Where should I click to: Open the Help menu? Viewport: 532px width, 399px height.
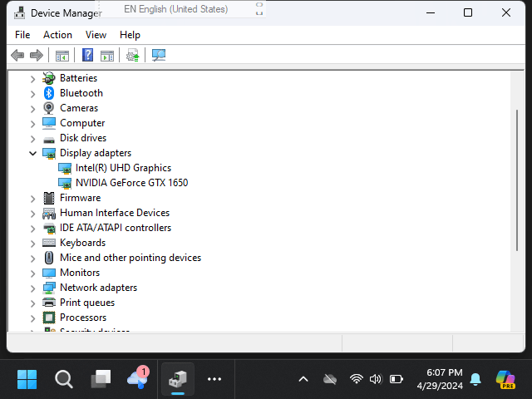[130, 35]
